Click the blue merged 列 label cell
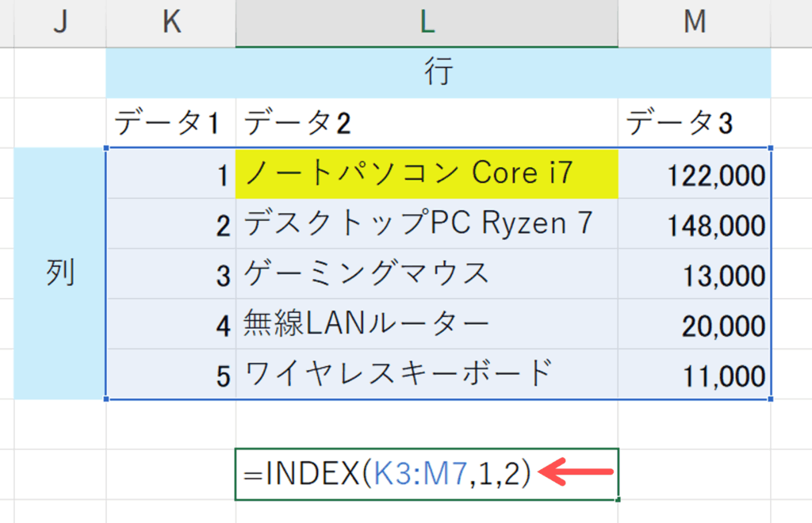Screen dimensions: 812x523 click(x=59, y=273)
